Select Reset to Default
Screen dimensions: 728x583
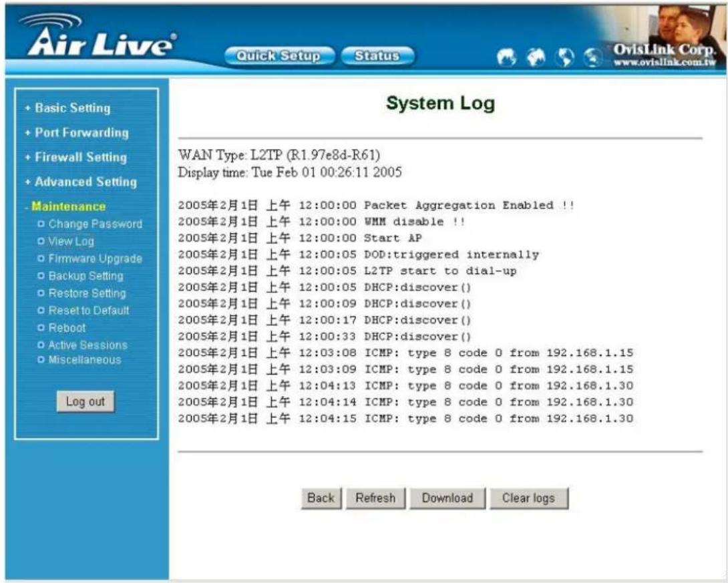point(89,311)
